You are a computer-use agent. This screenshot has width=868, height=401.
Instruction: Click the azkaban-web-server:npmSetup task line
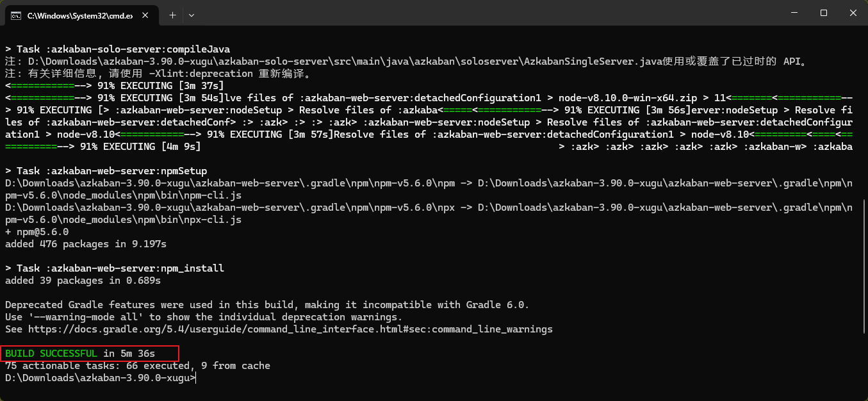click(x=106, y=171)
